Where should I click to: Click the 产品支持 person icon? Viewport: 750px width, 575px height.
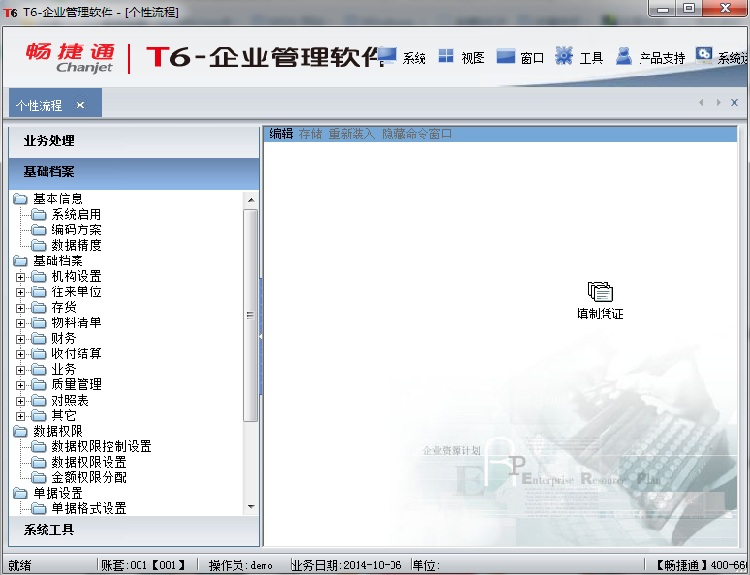(624, 56)
